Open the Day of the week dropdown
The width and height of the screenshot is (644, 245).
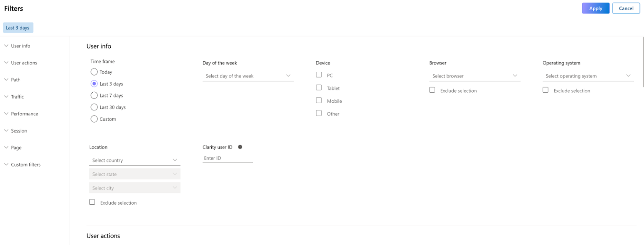click(248, 76)
